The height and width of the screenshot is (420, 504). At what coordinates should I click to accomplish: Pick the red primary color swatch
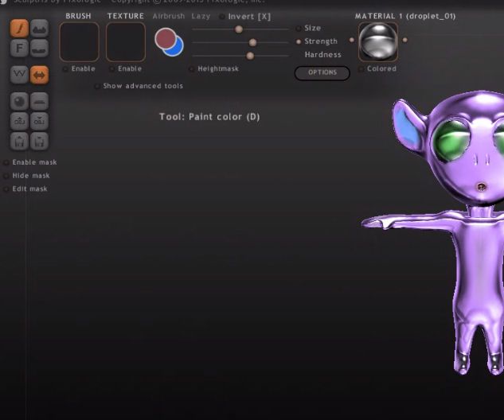165,38
